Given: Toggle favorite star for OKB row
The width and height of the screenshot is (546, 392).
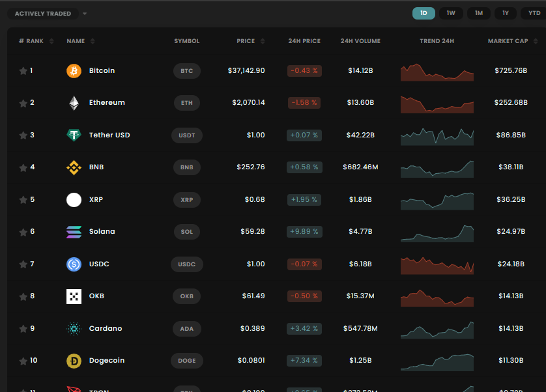Looking at the screenshot, I should coord(23,297).
